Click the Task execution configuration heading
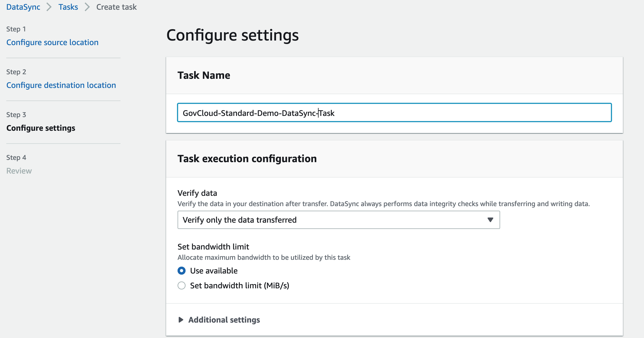The image size is (644, 338). tap(247, 159)
